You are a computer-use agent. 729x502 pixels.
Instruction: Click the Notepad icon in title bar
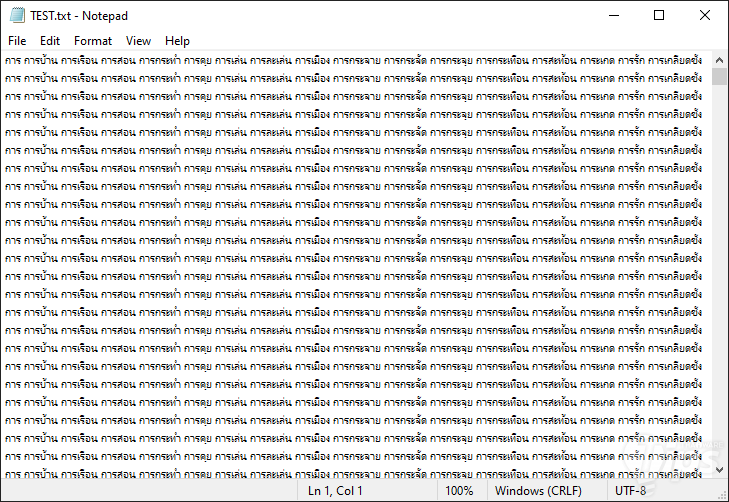point(17,15)
